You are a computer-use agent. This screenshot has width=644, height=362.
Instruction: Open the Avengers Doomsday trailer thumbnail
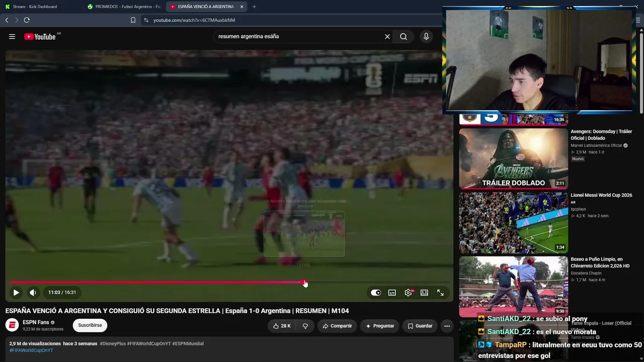pyautogui.click(x=513, y=159)
